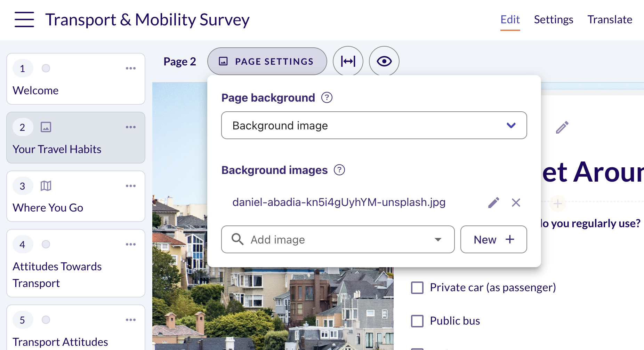The height and width of the screenshot is (350, 644).
Task: Select the Transport Attitudes page
Action: pos(76,328)
